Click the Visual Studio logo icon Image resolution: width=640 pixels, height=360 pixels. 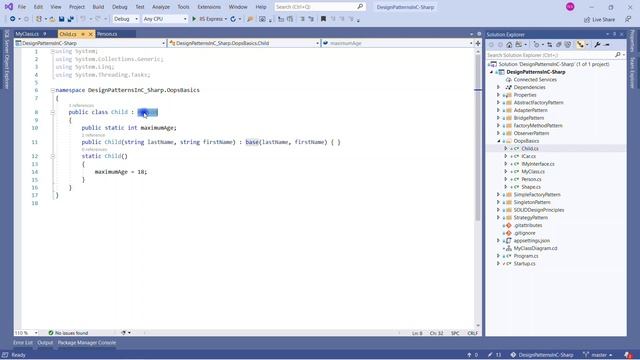point(9,7)
